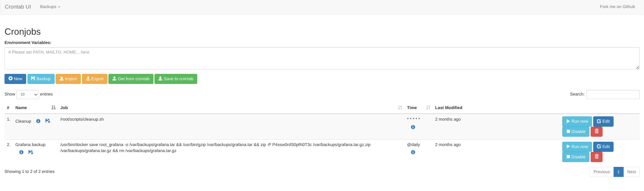Click the info icon below @daily
Viewport: 644px width, 191px height.
413,152
